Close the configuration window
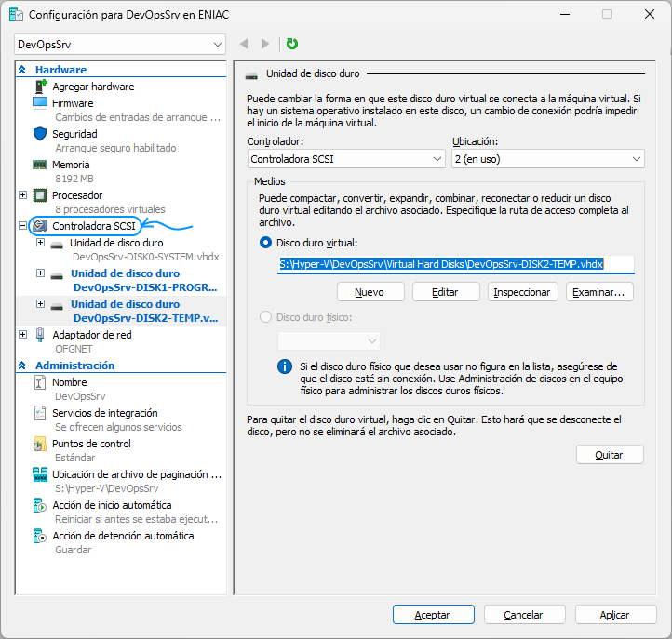 (x=650, y=15)
